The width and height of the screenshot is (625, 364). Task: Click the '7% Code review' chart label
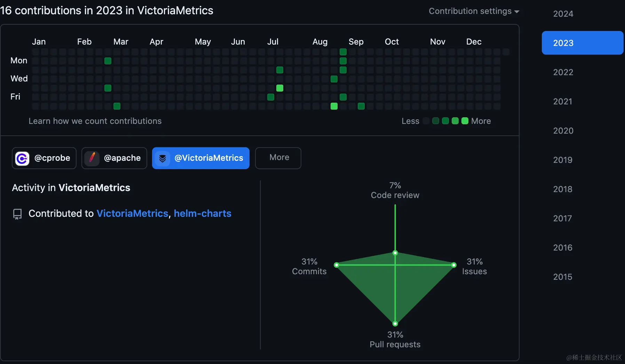(395, 190)
